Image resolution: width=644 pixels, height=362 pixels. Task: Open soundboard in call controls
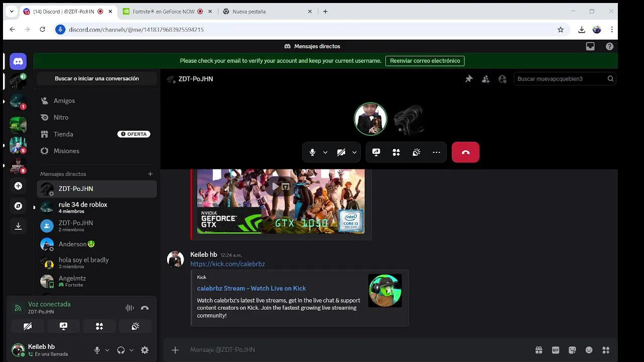[417, 152]
